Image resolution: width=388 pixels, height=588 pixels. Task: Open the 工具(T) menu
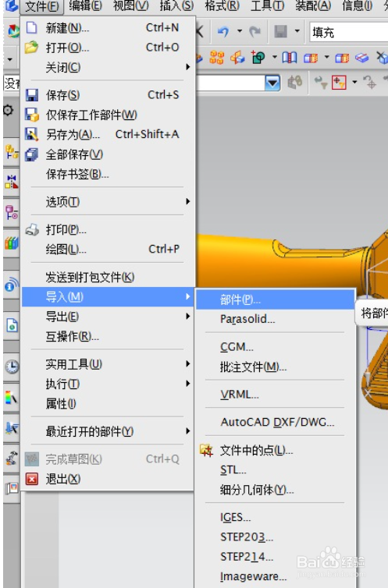[267, 6]
